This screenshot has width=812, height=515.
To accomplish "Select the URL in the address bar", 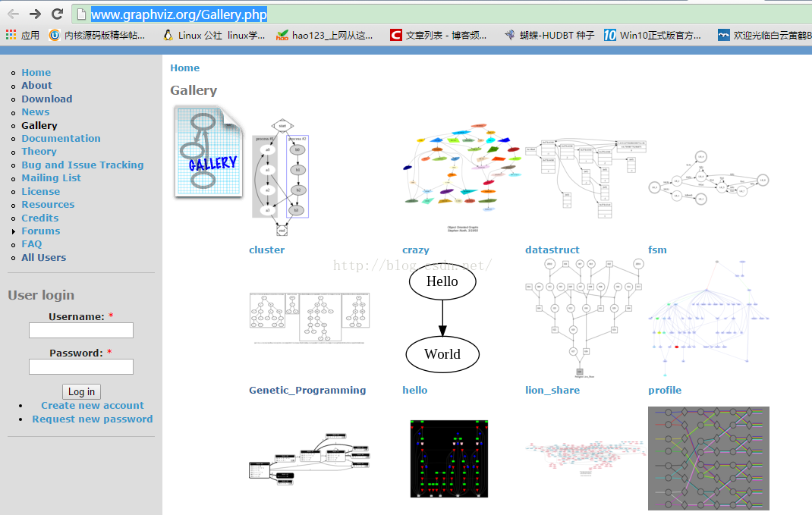I will click(178, 14).
